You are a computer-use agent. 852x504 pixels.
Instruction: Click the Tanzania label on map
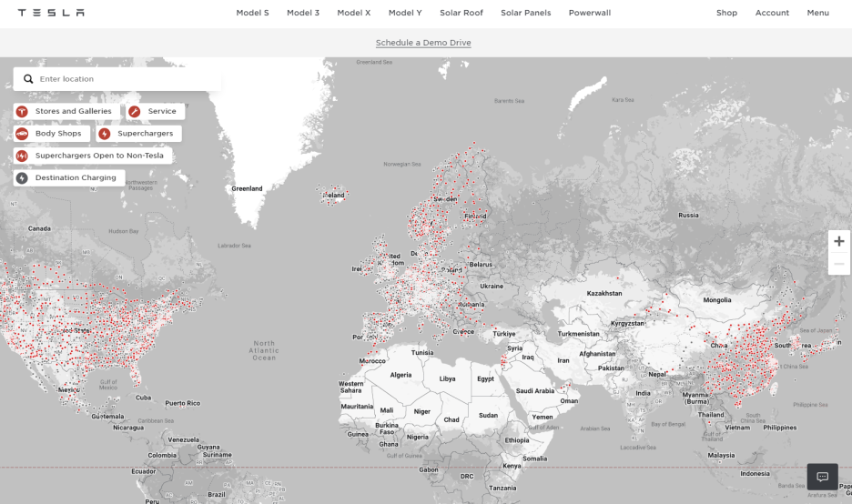pyautogui.click(x=502, y=489)
